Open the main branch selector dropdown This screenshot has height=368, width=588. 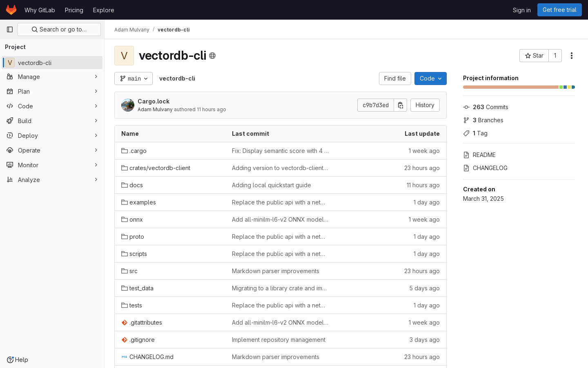tap(134, 79)
